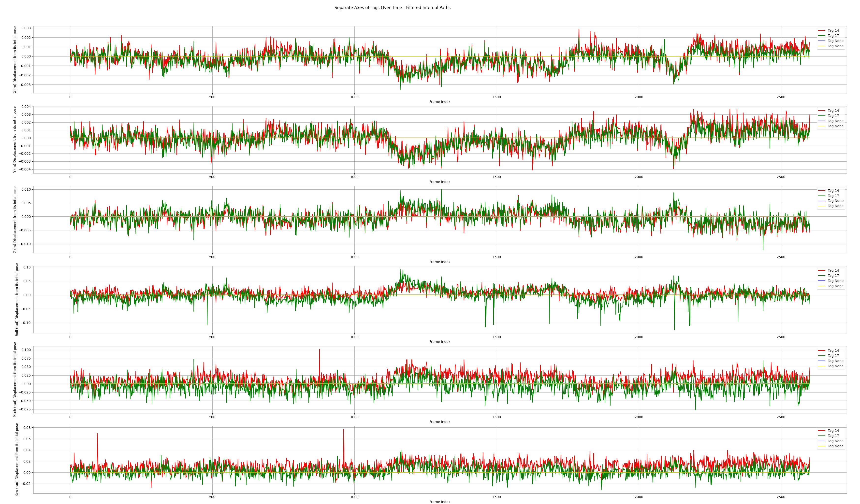Click yellow Tag None legend line in Roll plot

coord(821,286)
